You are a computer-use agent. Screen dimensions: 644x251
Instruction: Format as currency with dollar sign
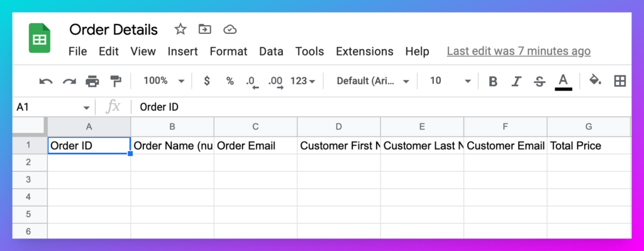(207, 81)
